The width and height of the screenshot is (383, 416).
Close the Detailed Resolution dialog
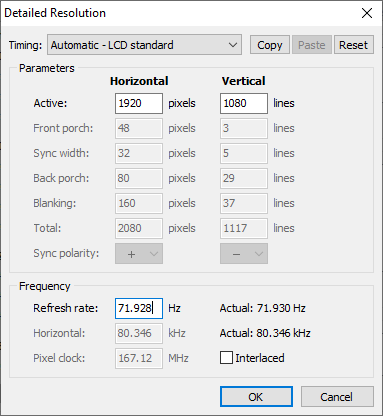pyautogui.click(x=367, y=13)
